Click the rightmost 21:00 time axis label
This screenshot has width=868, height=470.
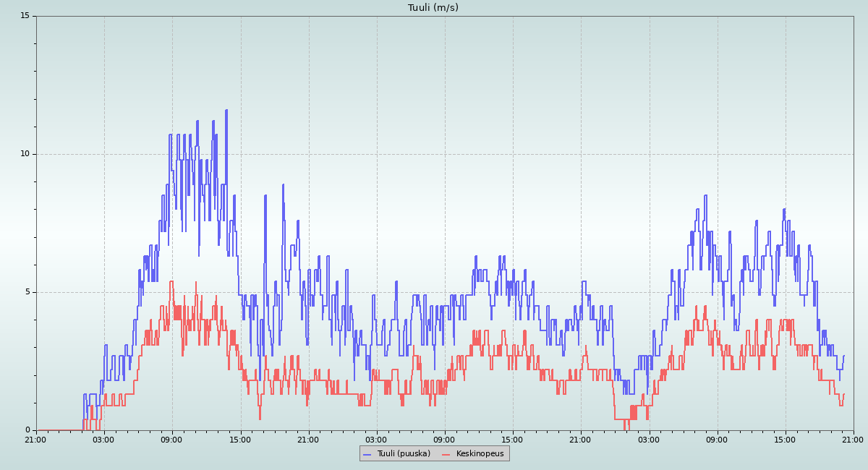click(x=853, y=439)
